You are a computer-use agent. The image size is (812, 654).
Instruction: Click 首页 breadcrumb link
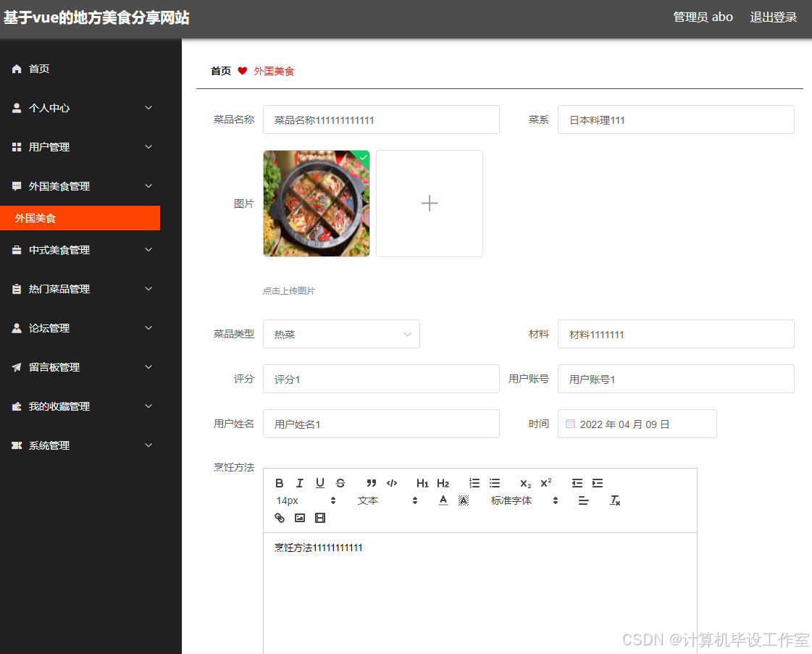[221, 71]
